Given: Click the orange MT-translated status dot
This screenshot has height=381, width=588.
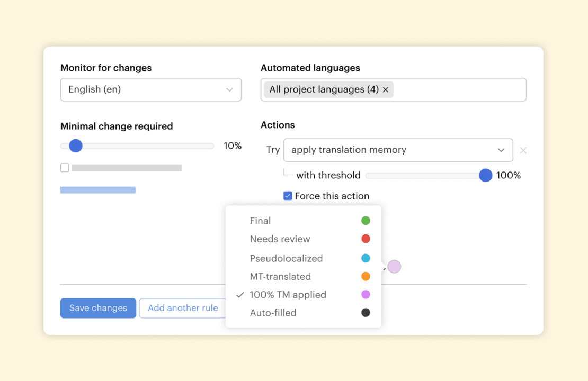Looking at the screenshot, I should tap(366, 276).
